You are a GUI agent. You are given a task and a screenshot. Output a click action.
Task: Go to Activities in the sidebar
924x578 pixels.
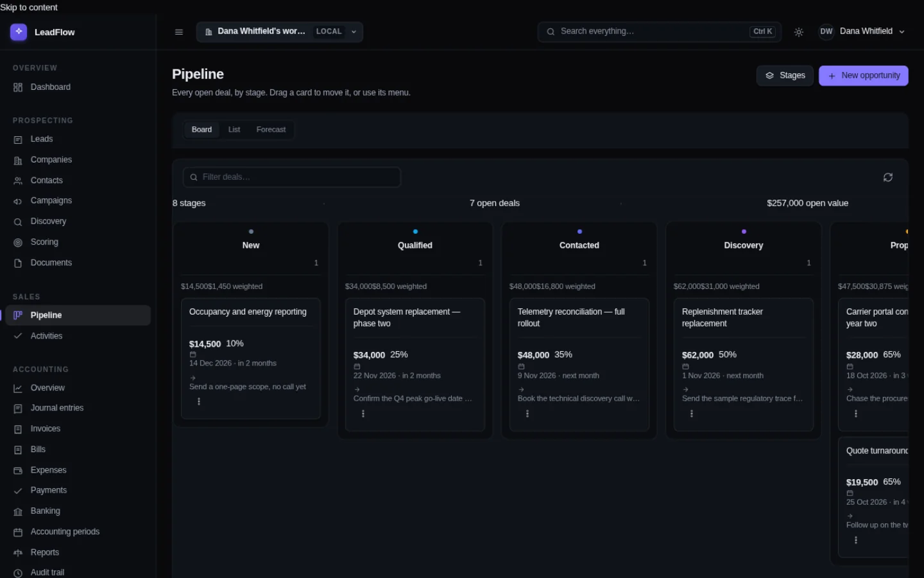[x=78, y=336]
